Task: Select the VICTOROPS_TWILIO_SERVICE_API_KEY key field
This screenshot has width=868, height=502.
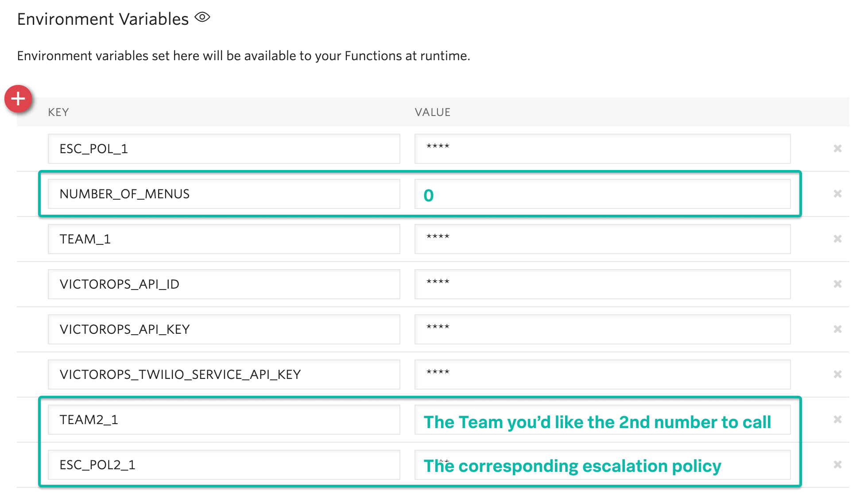Action: pyautogui.click(x=224, y=375)
